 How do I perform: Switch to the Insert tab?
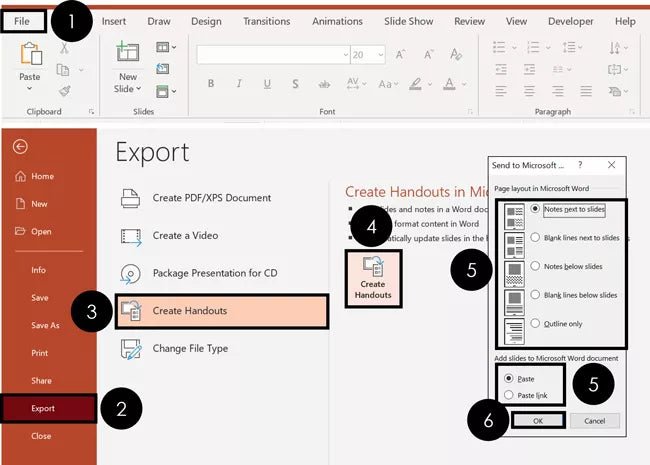point(114,21)
